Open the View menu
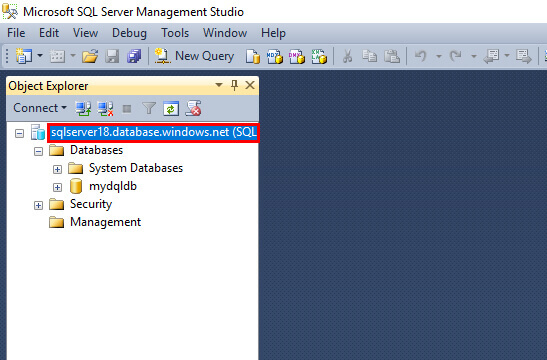 (x=85, y=33)
